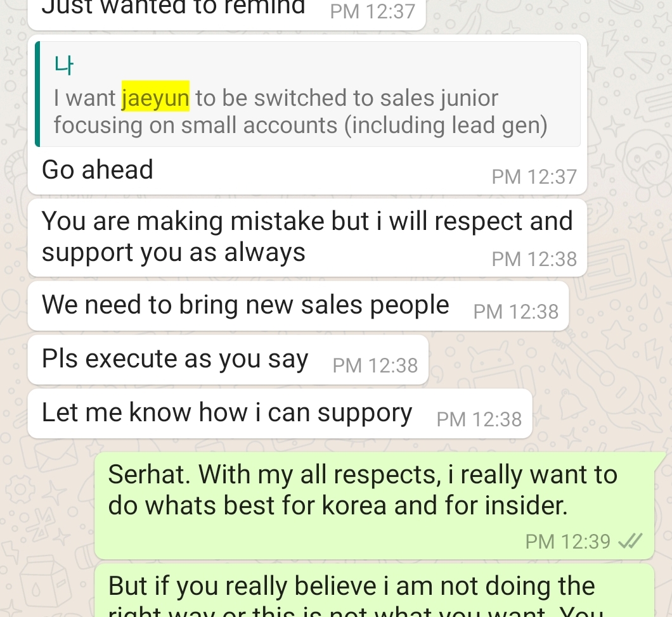
Task: Click the teal bar of the quoted reply
Action: tap(38, 94)
